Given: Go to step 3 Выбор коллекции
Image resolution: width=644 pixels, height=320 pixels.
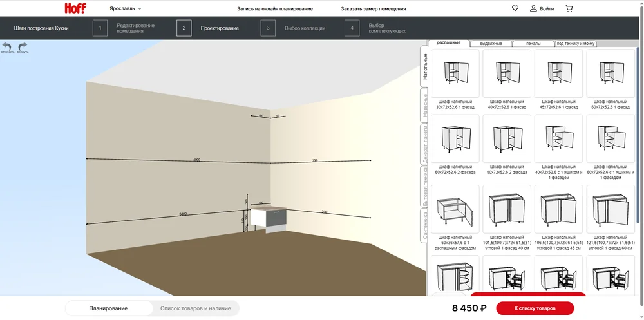Looking at the screenshot, I should pos(305,28).
